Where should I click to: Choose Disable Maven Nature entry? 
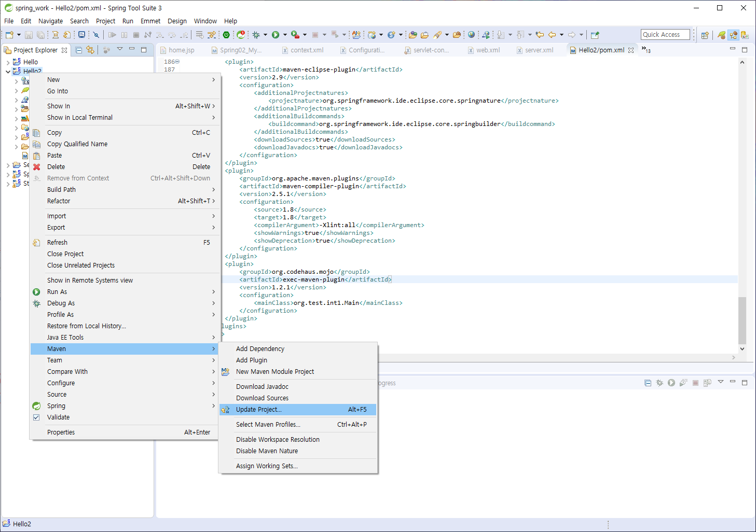(x=298, y=451)
